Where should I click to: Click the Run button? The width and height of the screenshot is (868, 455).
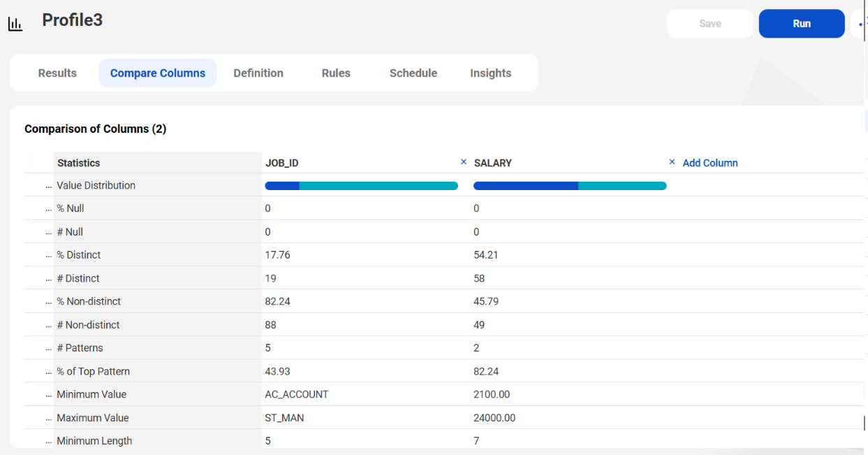802,24
